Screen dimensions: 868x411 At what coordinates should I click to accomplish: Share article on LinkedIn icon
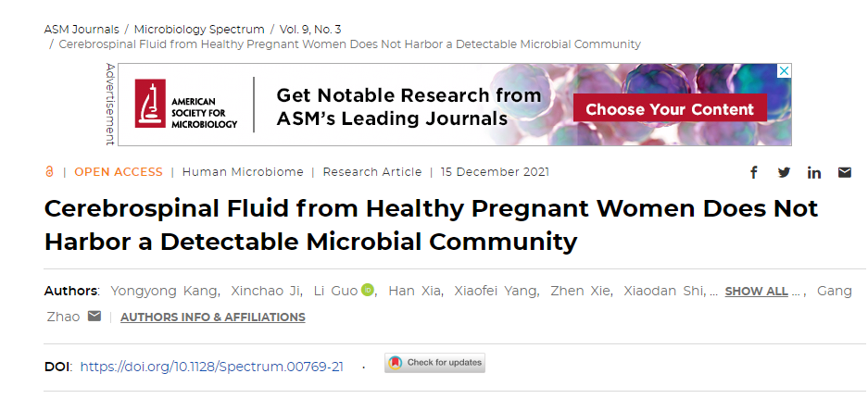click(x=813, y=172)
